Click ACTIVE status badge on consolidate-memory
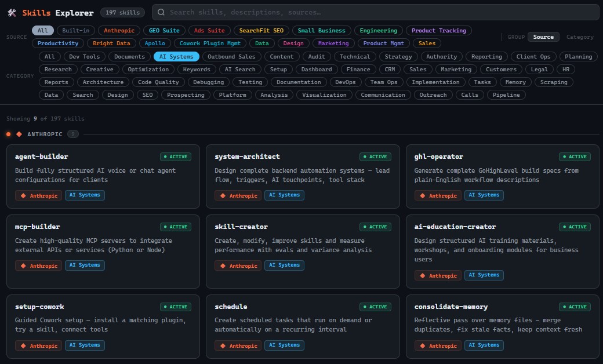The image size is (603, 364). click(x=575, y=307)
